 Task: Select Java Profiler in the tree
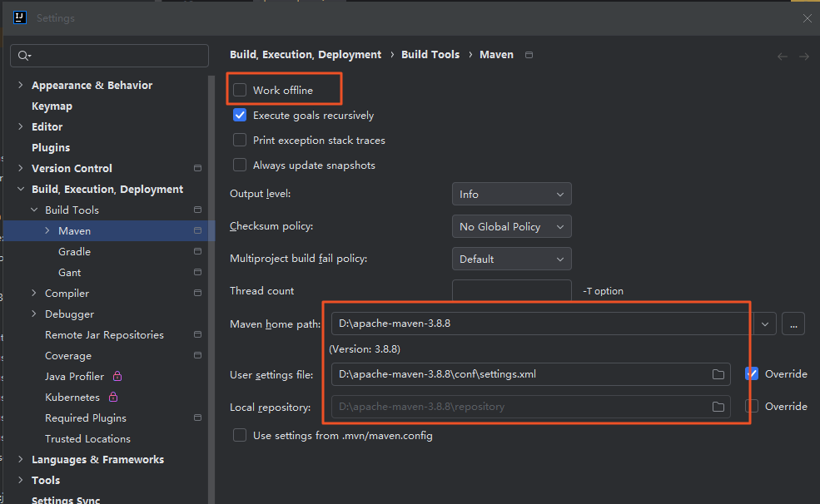pyautogui.click(x=74, y=377)
